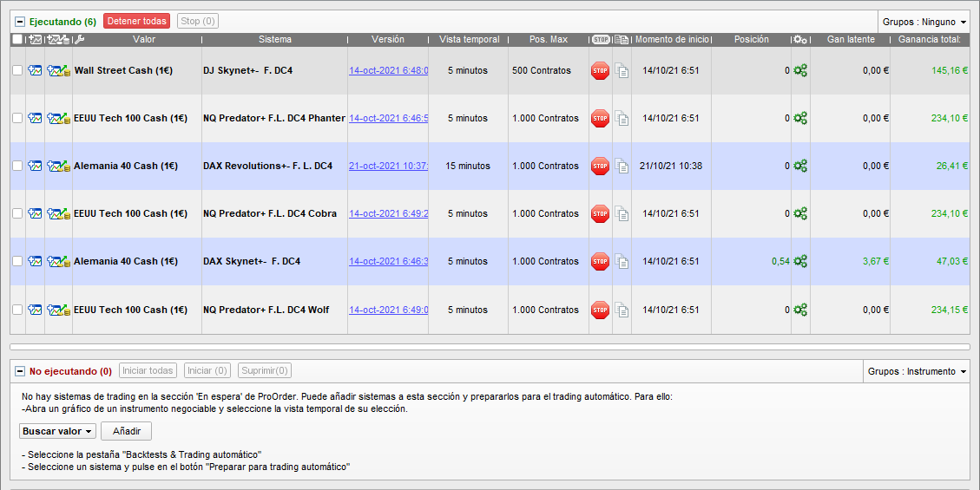The height and width of the screenshot is (490, 980).
Task: Sort by the Vista temporal column header
Action: [470, 39]
